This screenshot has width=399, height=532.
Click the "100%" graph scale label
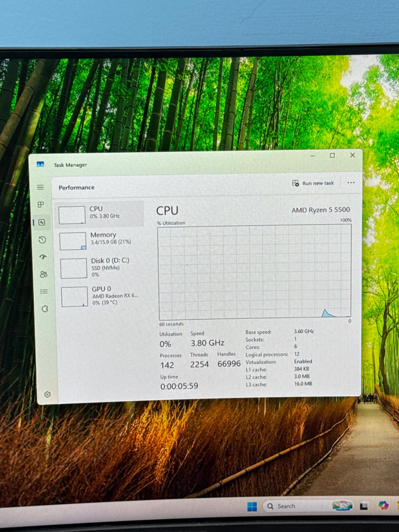coord(346,220)
